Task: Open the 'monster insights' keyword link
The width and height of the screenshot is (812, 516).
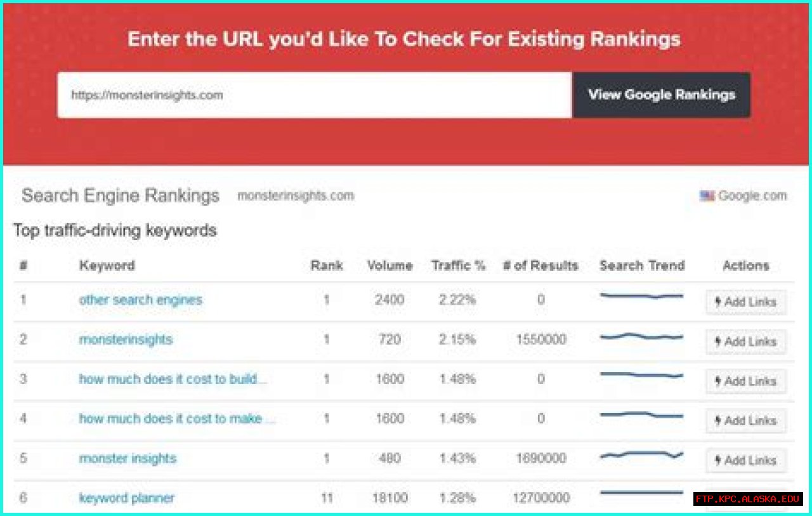Action: (128, 458)
